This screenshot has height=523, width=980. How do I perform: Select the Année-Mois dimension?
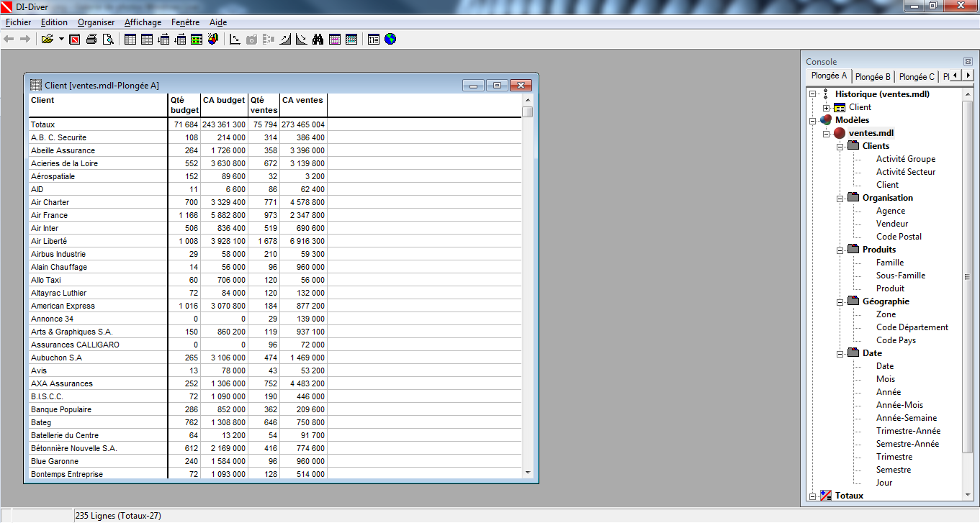click(899, 405)
